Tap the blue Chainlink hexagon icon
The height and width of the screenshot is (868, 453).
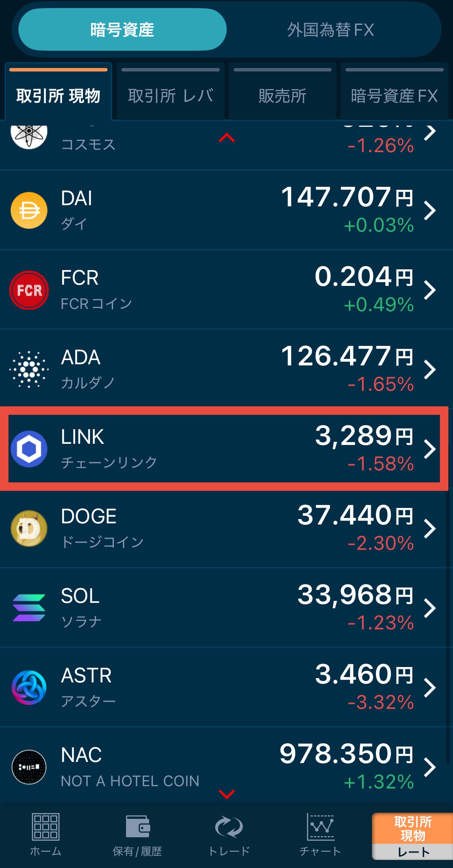[29, 449]
